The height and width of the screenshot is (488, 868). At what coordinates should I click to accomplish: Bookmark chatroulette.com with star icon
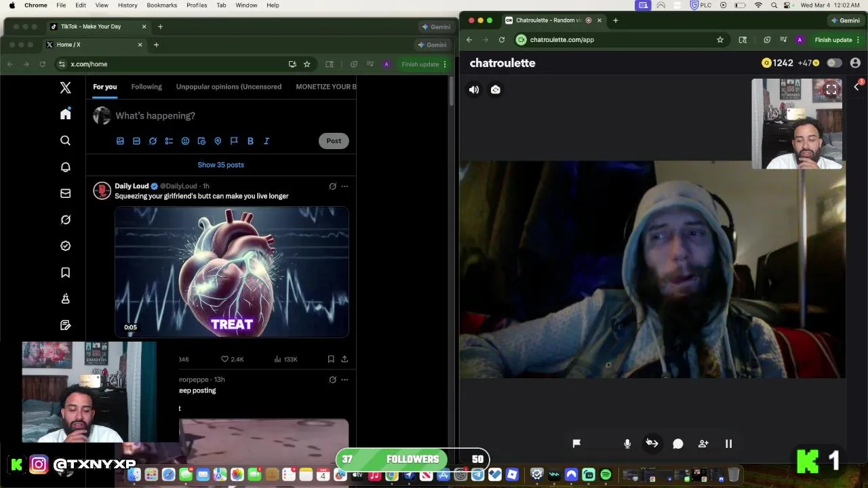720,40
